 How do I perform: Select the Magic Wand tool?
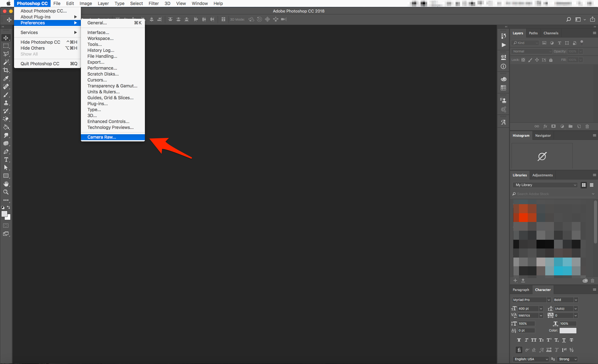coord(6,62)
